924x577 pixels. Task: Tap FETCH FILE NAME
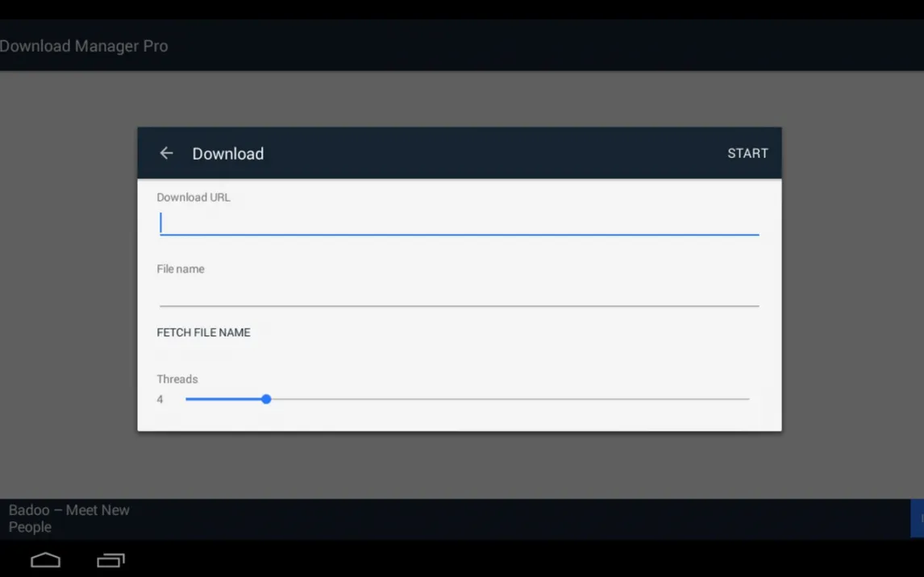203,332
